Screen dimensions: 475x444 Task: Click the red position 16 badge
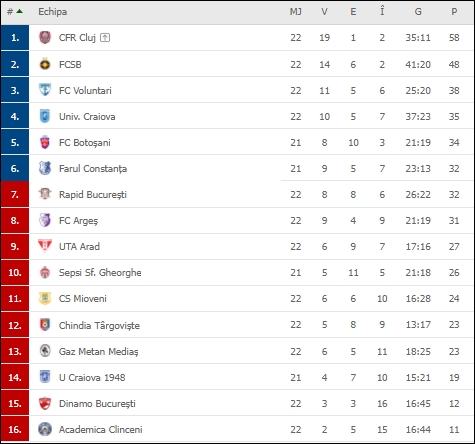[15, 429]
